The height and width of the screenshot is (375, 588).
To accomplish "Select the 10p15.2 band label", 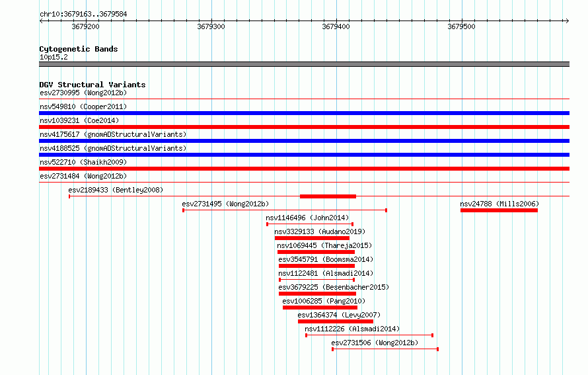I will [x=54, y=57].
